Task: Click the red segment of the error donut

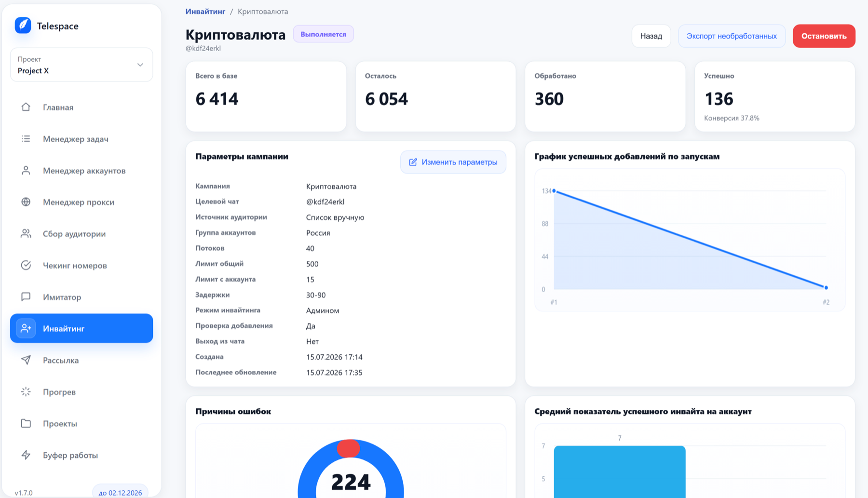Action: pos(348,448)
